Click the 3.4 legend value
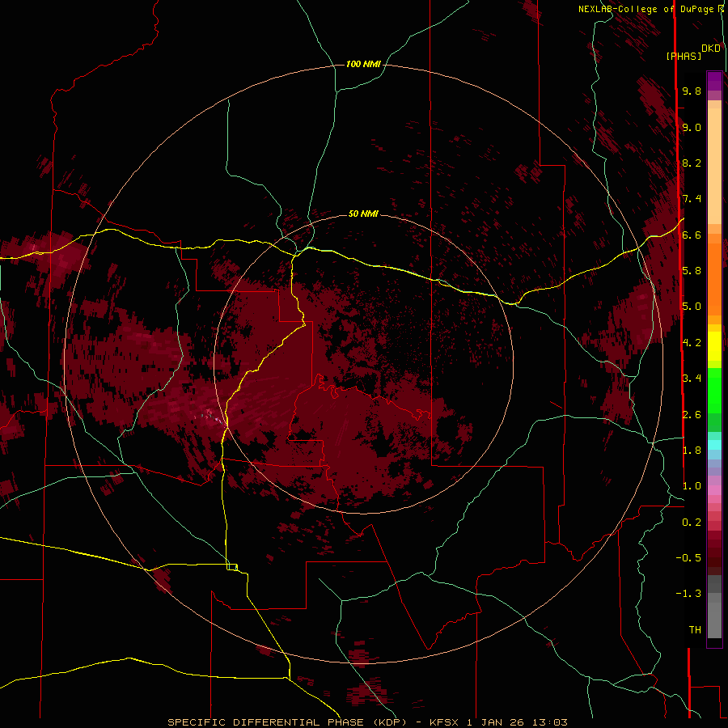This screenshot has width=728, height=728. tap(692, 379)
